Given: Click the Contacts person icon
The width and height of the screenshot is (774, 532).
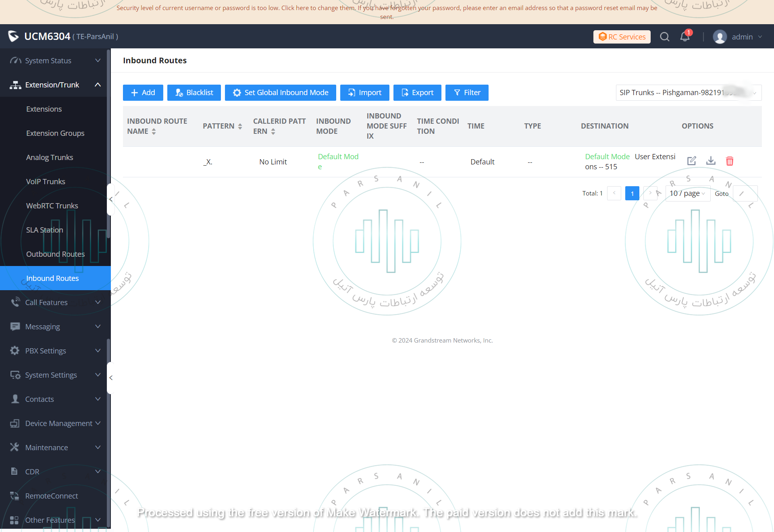Looking at the screenshot, I should (x=15, y=399).
